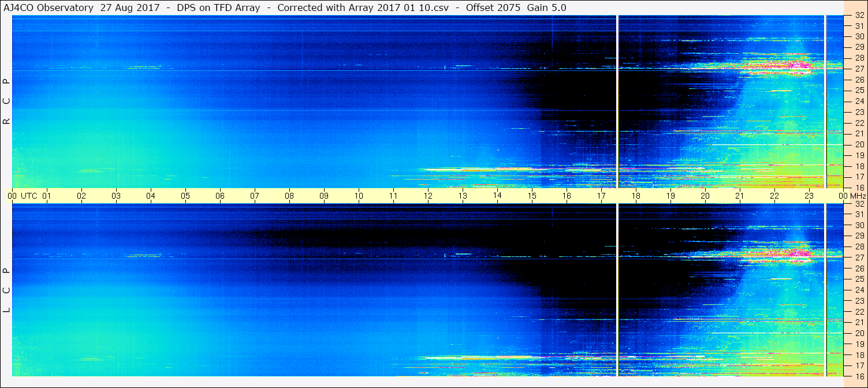Select hour '03' on the time axis
868x388 pixels.
pyautogui.click(x=116, y=196)
